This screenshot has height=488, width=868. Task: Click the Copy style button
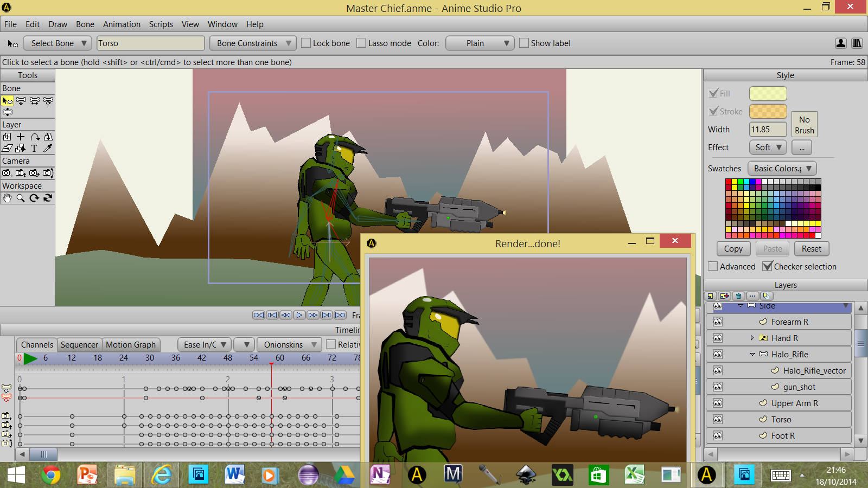click(733, 249)
